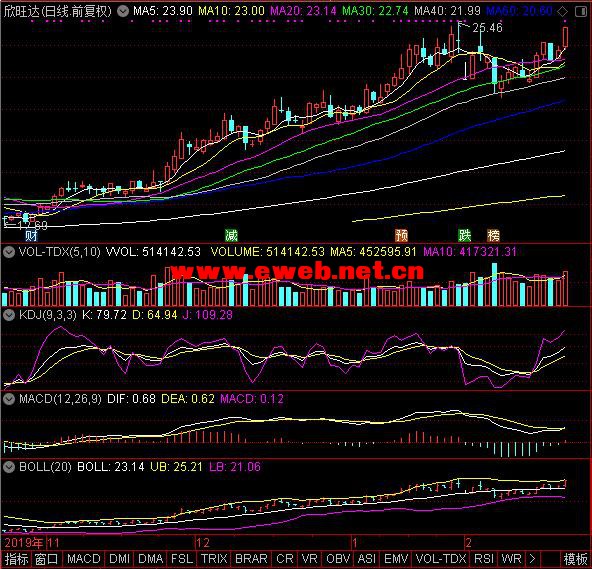The width and height of the screenshot is (592, 569).
Task: Click the MA5: 23.90 label
Action: click(163, 11)
